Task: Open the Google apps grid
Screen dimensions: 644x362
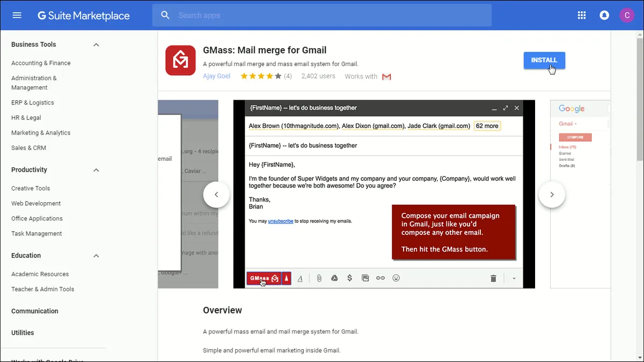Action: [582, 15]
